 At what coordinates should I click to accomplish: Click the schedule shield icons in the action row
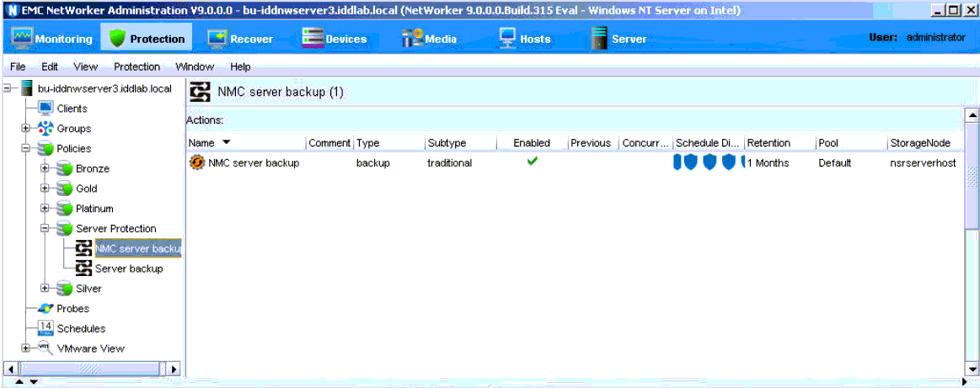click(x=708, y=162)
